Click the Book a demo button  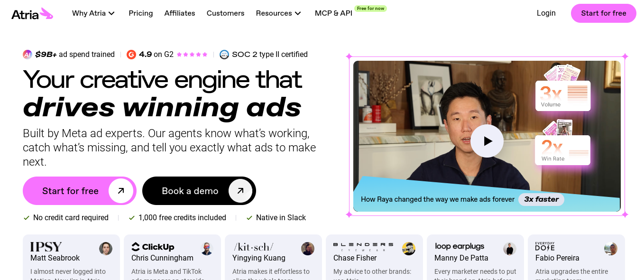(x=199, y=191)
